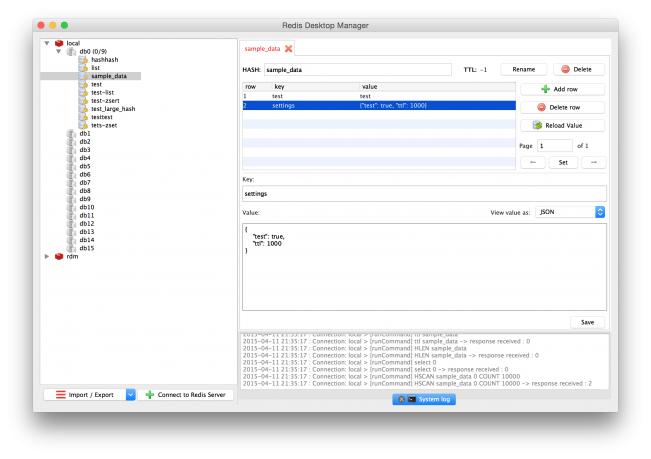Viewport: 651px width, 459px height.
Task: Click the last HSCAN log line with response received : 2
Action: click(x=417, y=384)
